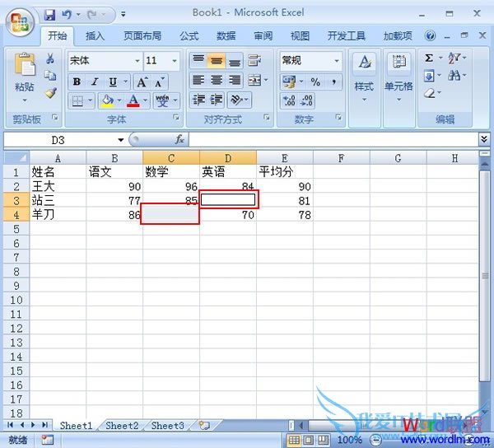Viewport: 494px width, 448px height.
Task: Select row 10 header
Action: tap(16, 300)
